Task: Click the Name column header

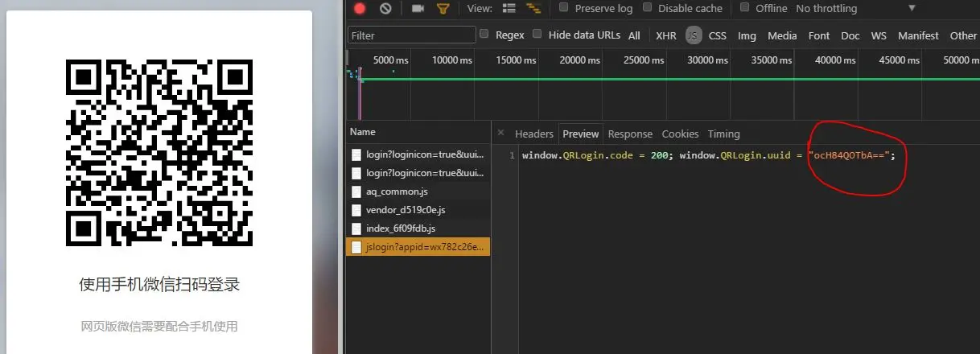Action: [x=418, y=132]
